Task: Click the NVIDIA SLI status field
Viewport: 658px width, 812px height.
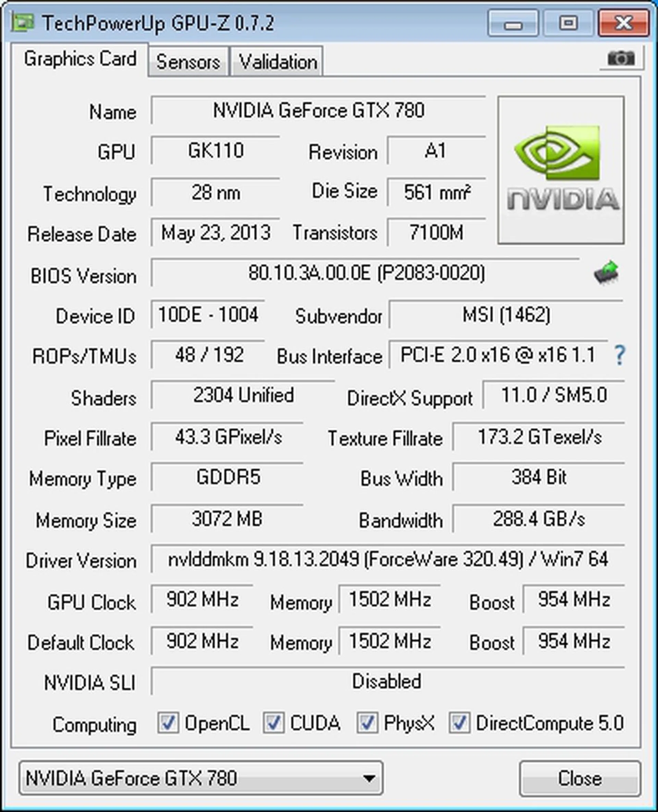Action: [388, 681]
